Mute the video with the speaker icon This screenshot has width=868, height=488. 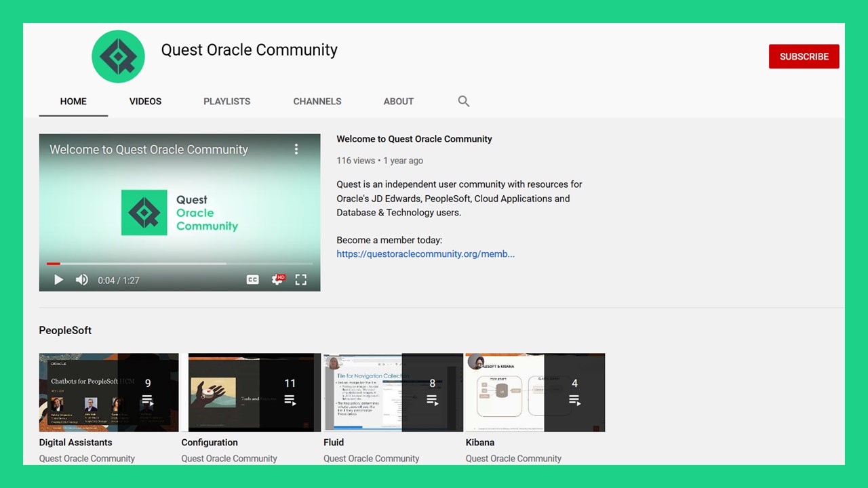point(82,280)
